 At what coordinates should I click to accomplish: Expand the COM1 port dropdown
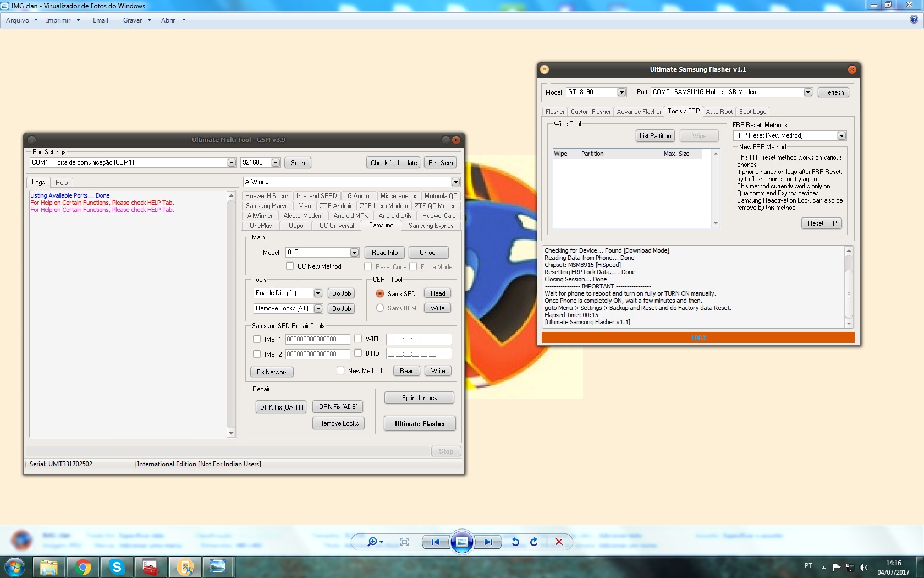(232, 162)
